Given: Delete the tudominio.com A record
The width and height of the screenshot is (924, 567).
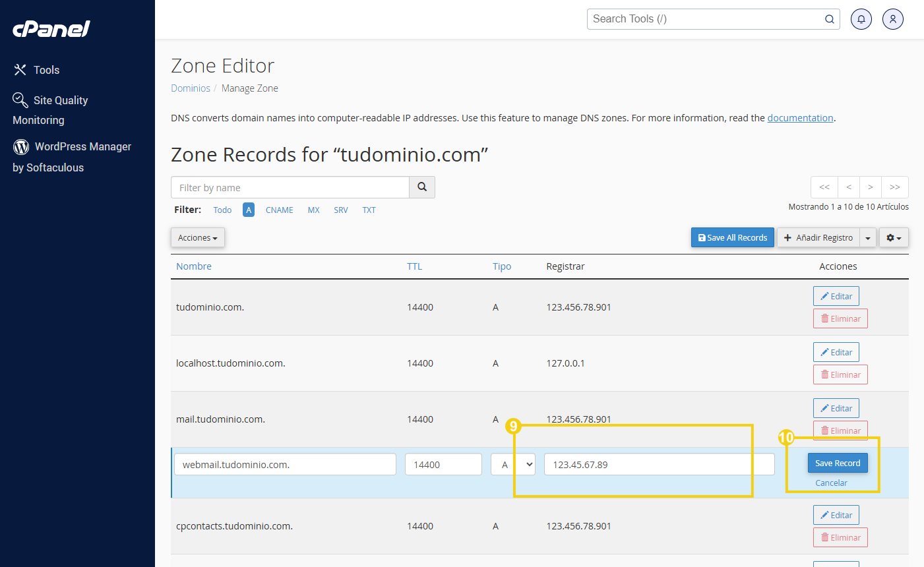Looking at the screenshot, I should [x=840, y=318].
